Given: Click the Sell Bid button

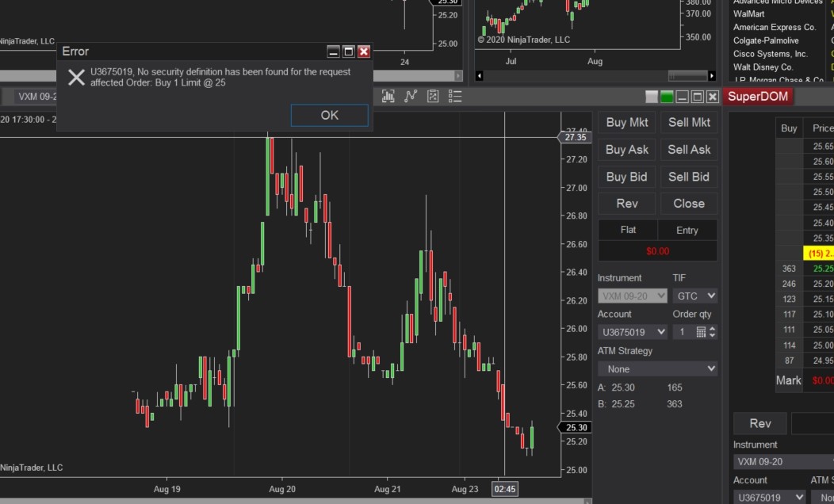Looking at the screenshot, I should [x=689, y=177].
